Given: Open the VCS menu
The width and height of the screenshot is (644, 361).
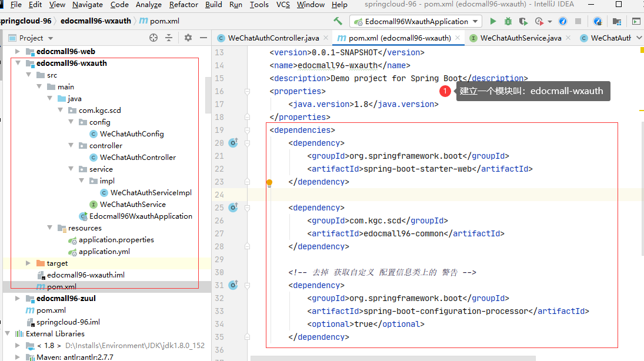Looking at the screenshot, I should point(283,5).
